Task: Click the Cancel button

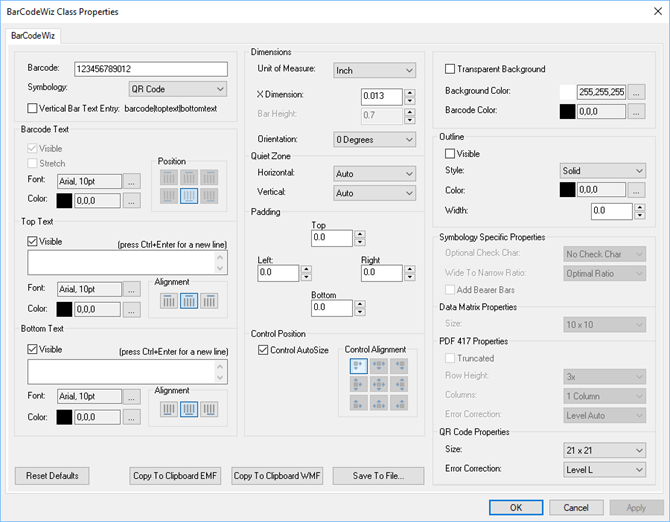Action: point(576,507)
